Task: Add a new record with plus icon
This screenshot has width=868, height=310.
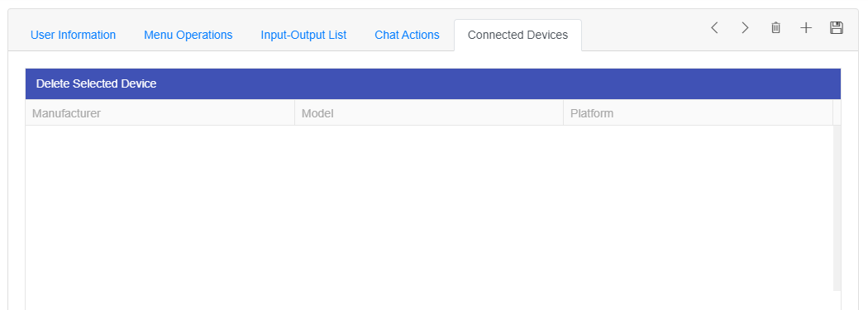Action: [806, 28]
